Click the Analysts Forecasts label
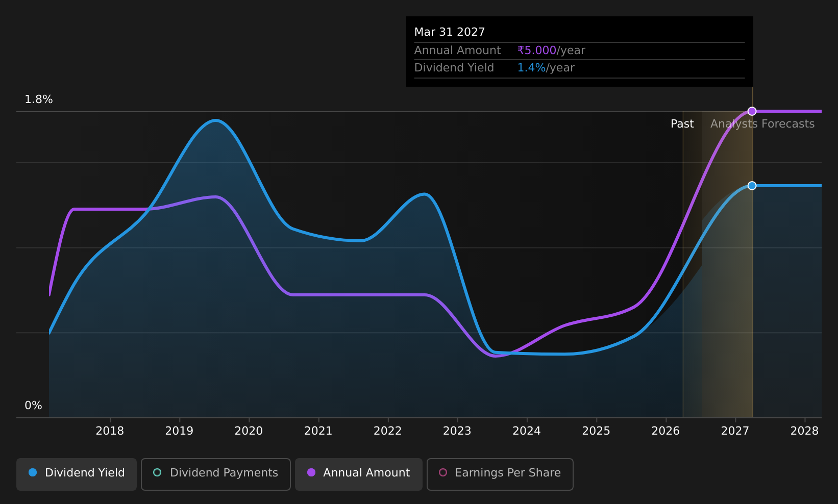Image resolution: width=838 pixels, height=504 pixels. click(x=762, y=124)
